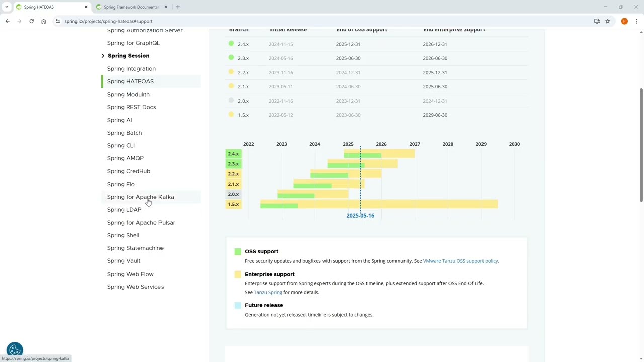644x362 pixels.
Task: Close the Spring Framework Documentation tab
Action: (x=166, y=7)
